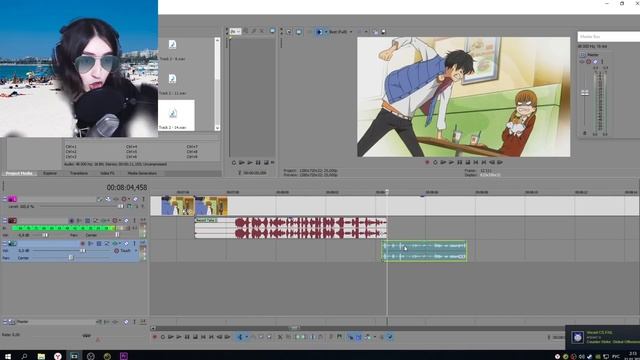The height and width of the screenshot is (360, 640).
Task: Save preview snapshot to file
Action: [x=383, y=32]
